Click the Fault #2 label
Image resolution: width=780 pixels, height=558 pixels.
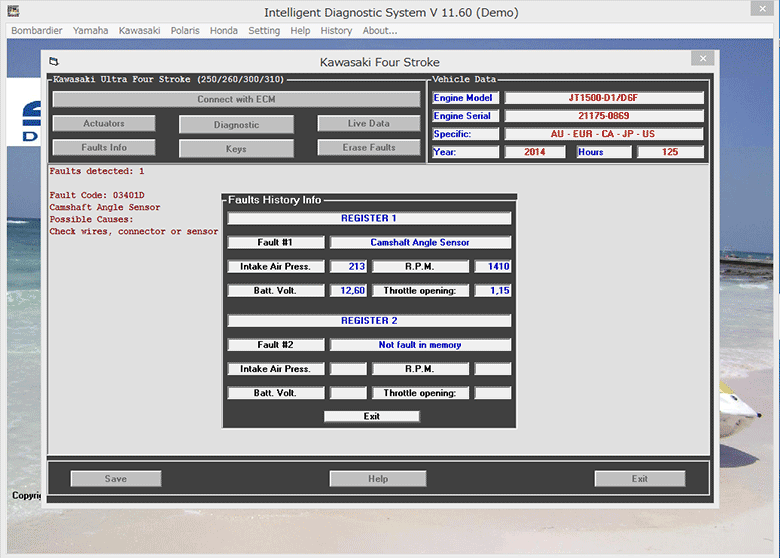click(276, 345)
